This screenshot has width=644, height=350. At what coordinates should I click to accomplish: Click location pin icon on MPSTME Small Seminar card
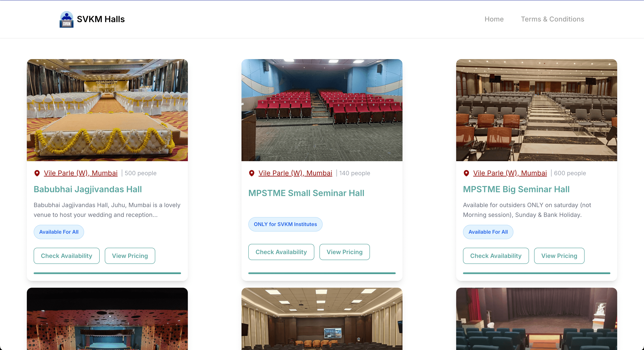point(252,173)
